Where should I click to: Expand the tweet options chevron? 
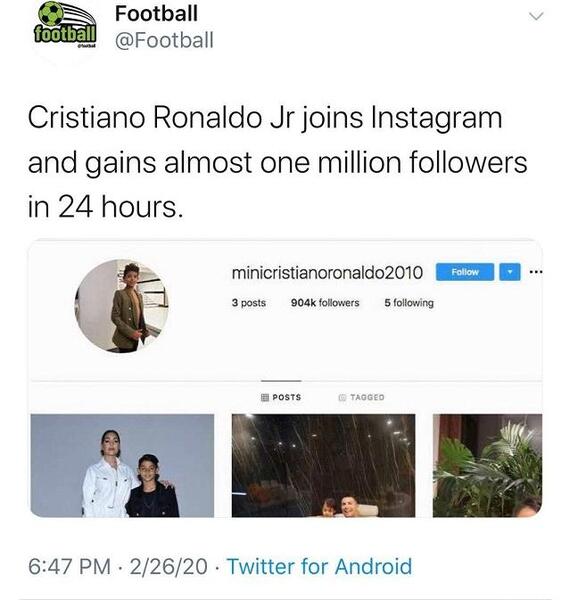coord(536,16)
